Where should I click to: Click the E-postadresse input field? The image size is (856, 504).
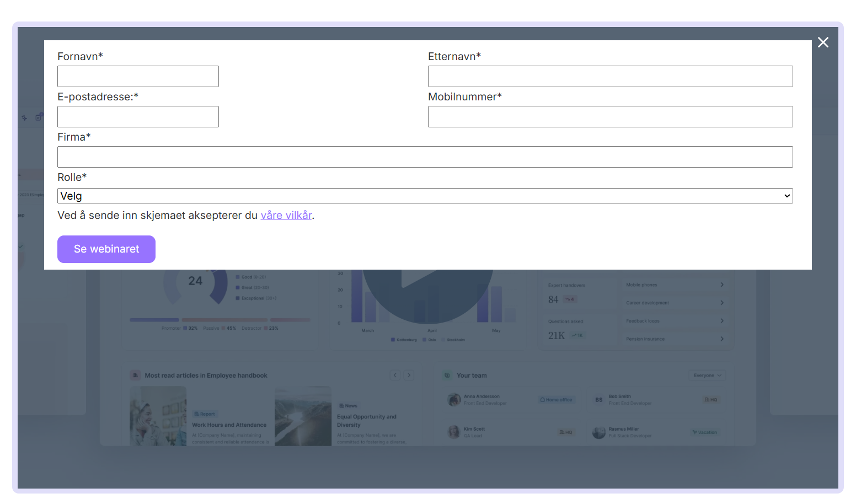(138, 117)
